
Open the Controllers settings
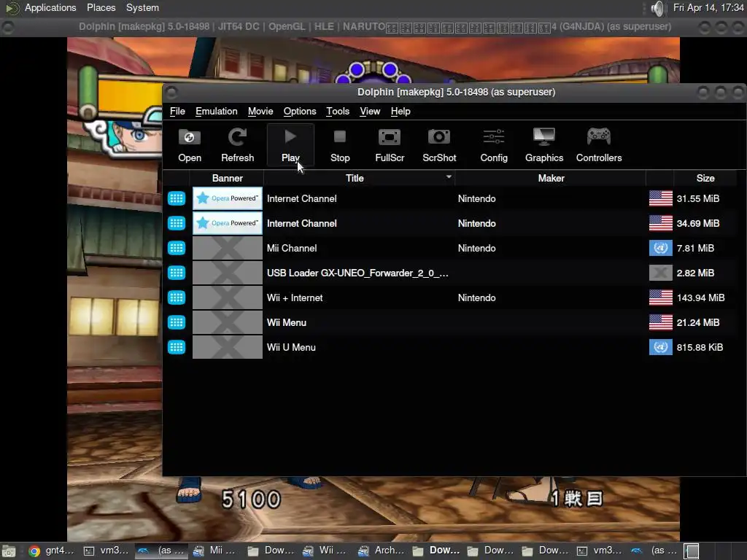599,145
